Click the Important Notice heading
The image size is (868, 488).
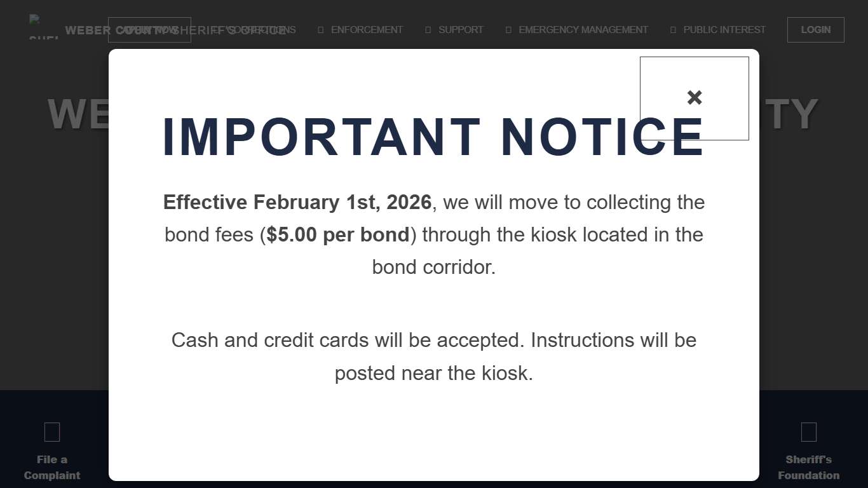433,137
